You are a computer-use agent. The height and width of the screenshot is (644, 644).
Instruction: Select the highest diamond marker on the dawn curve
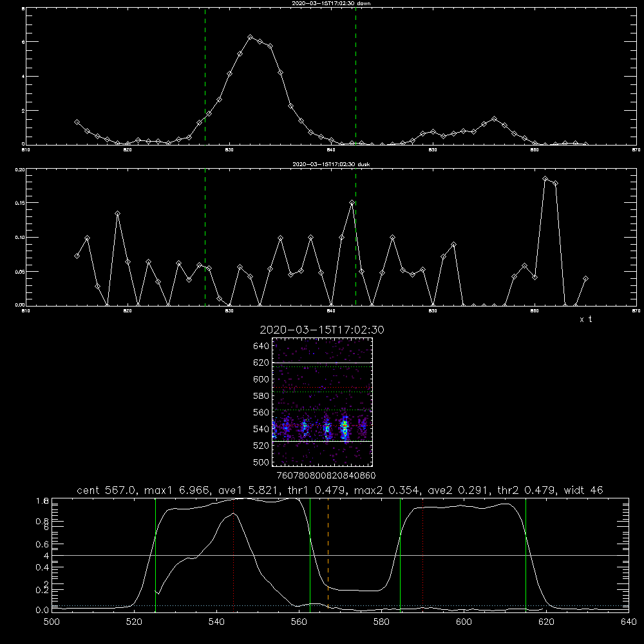coord(250,37)
